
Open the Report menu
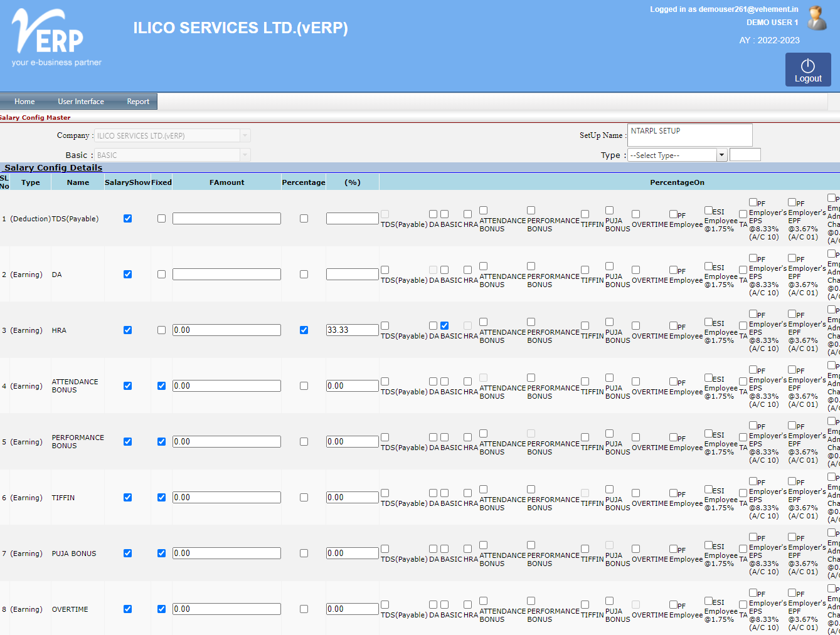pos(138,102)
